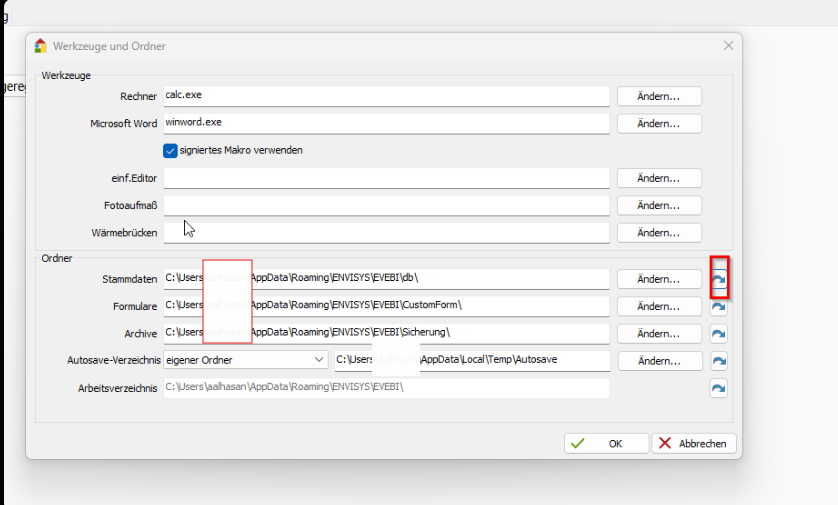The width and height of the screenshot is (838, 505).
Task: Cancel with the Abbrechen button
Action: pos(695,443)
